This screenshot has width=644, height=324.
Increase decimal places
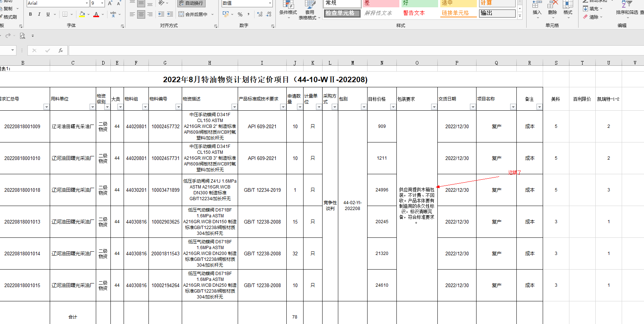(x=260, y=14)
